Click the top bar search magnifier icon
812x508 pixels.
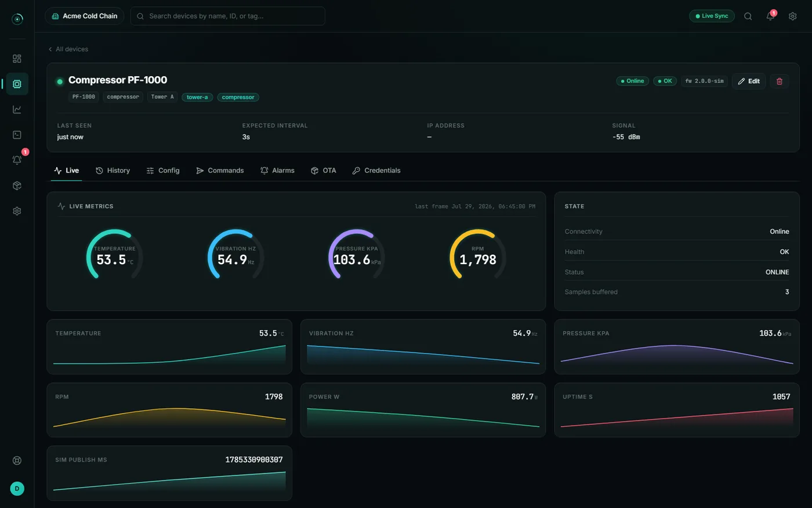(748, 16)
